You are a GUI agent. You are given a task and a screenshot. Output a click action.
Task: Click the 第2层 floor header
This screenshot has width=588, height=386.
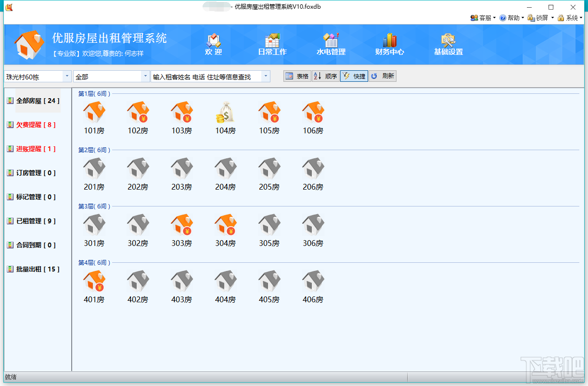pos(94,150)
